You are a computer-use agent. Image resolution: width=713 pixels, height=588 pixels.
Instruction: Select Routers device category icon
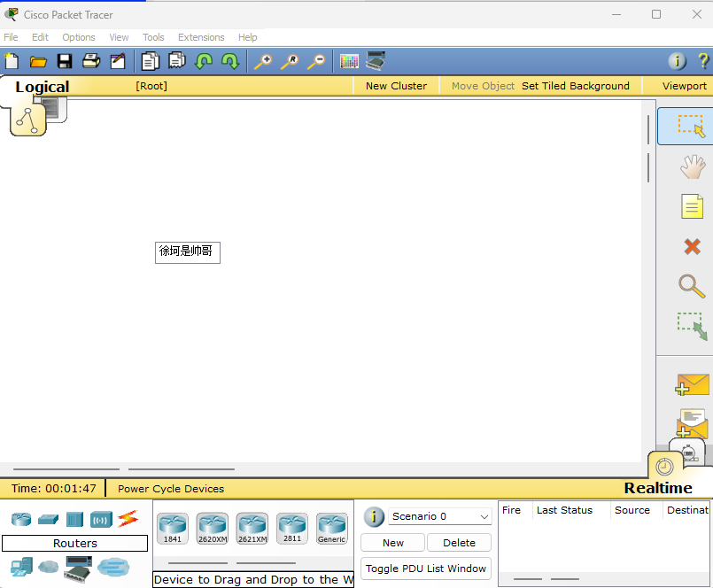point(21,519)
